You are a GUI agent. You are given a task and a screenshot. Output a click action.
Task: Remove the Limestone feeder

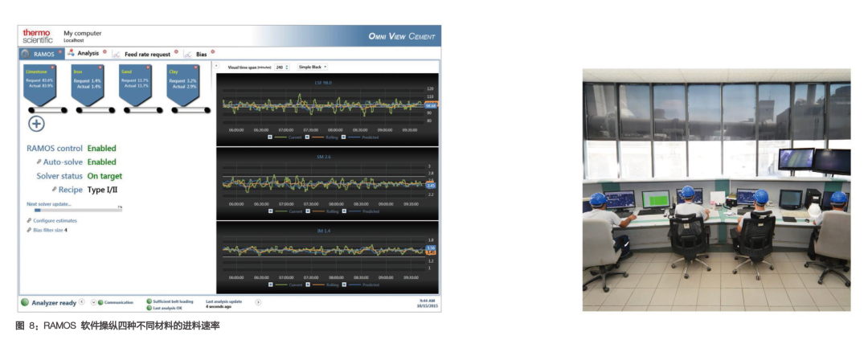tap(52, 68)
